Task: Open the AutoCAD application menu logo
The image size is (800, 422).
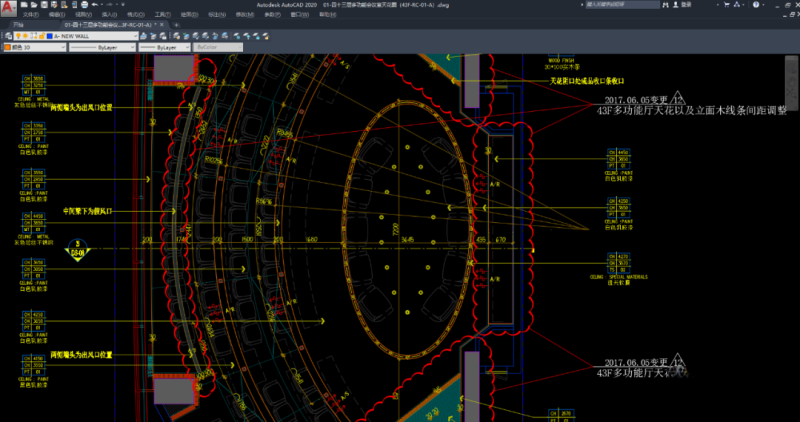Action: coord(9,8)
